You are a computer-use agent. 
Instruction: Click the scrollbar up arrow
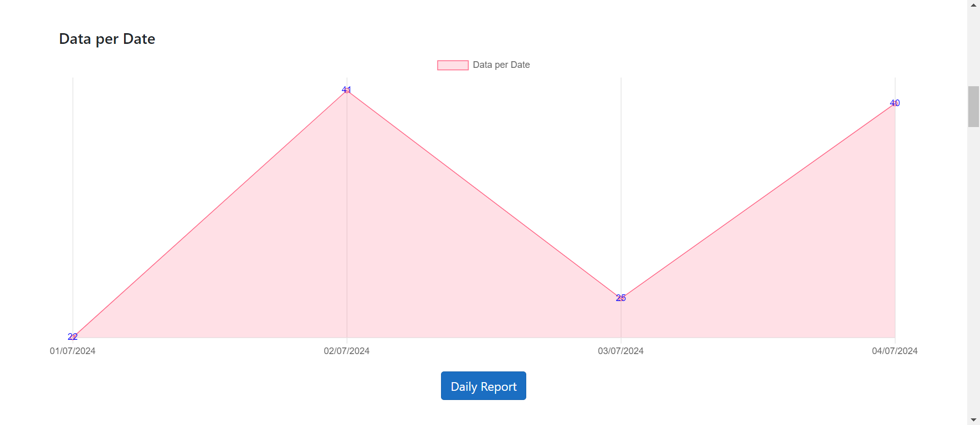click(973, 5)
